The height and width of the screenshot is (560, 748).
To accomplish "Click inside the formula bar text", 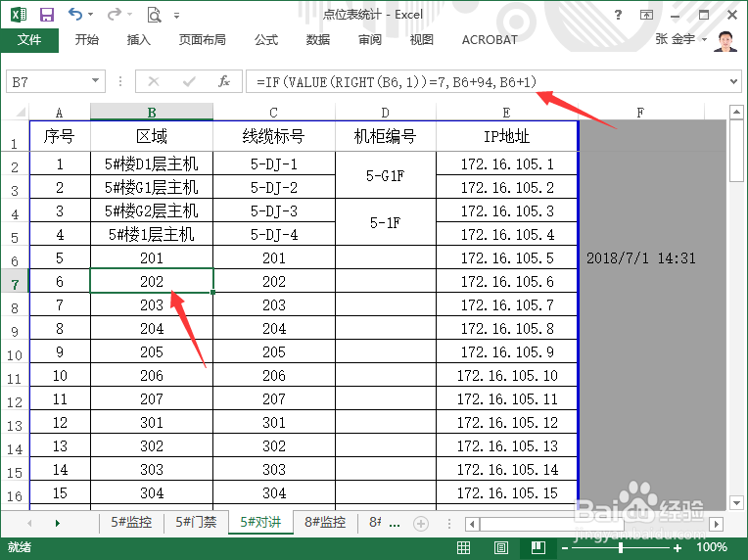I will [x=396, y=82].
